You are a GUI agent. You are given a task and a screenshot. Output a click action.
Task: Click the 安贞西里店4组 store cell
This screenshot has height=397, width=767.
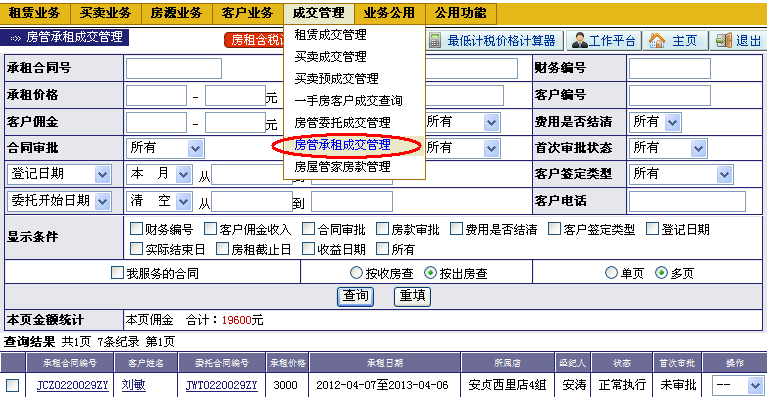(507, 385)
